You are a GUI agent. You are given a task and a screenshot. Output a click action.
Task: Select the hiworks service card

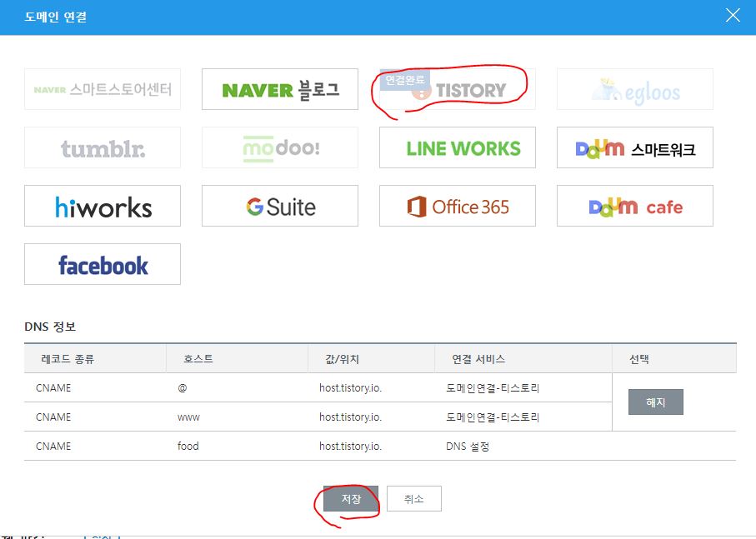click(x=103, y=206)
